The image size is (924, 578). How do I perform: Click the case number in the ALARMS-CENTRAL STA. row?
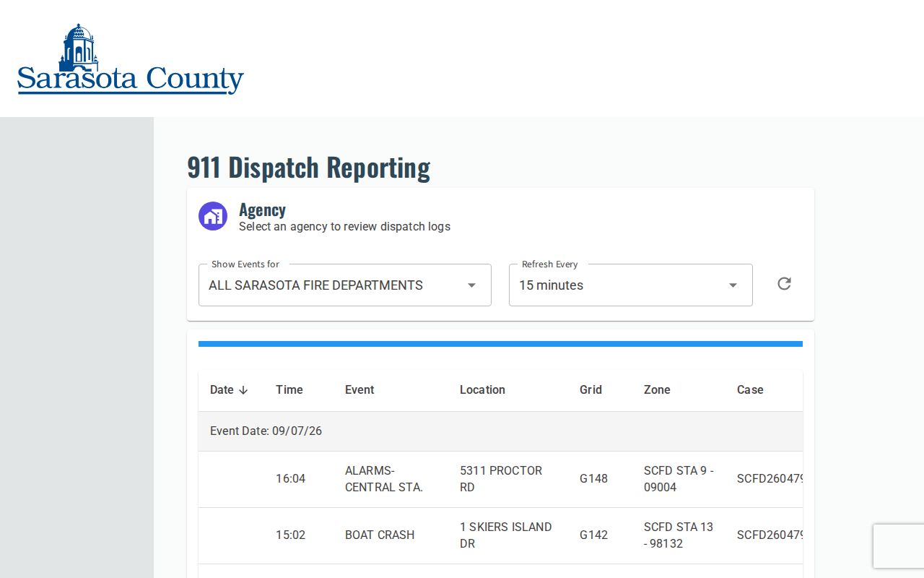770,479
